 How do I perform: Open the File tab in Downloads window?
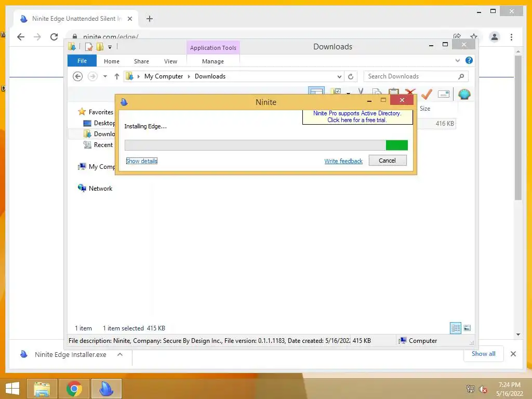pos(82,61)
